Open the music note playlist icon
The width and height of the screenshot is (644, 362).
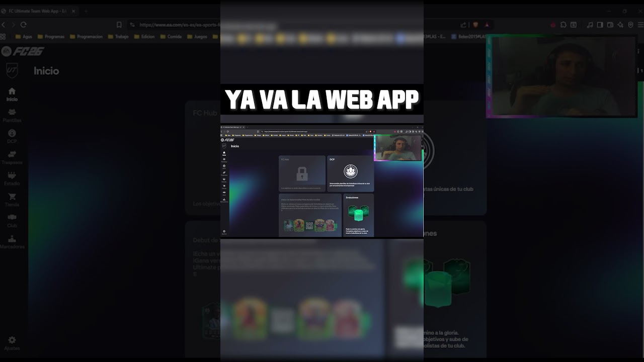coord(590,25)
